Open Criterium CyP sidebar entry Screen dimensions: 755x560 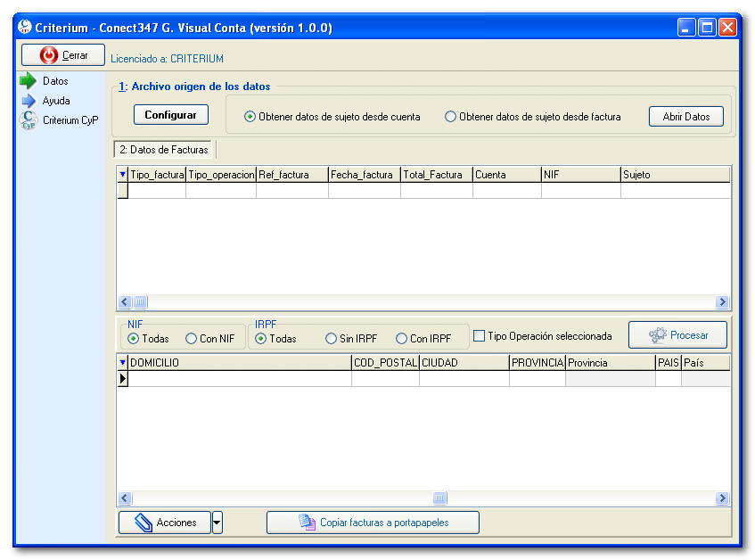[70, 120]
